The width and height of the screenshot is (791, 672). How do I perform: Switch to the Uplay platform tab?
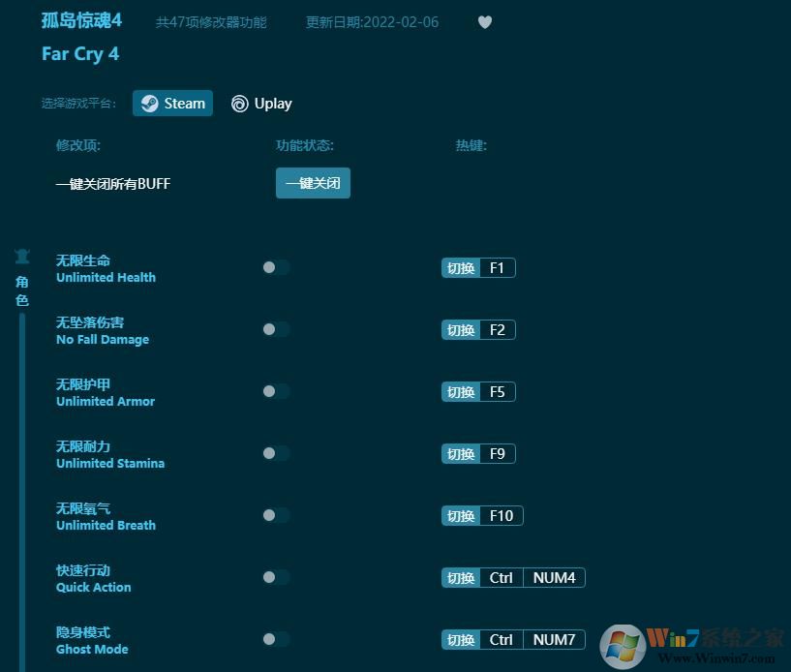261,104
